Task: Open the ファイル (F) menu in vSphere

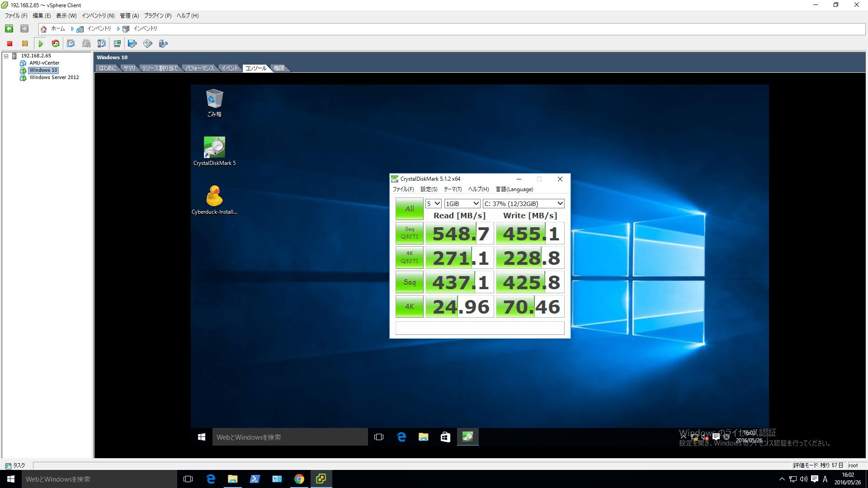Action: pos(16,16)
